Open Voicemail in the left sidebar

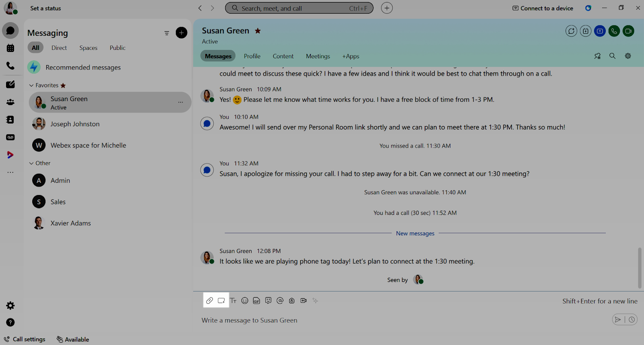tap(10, 137)
